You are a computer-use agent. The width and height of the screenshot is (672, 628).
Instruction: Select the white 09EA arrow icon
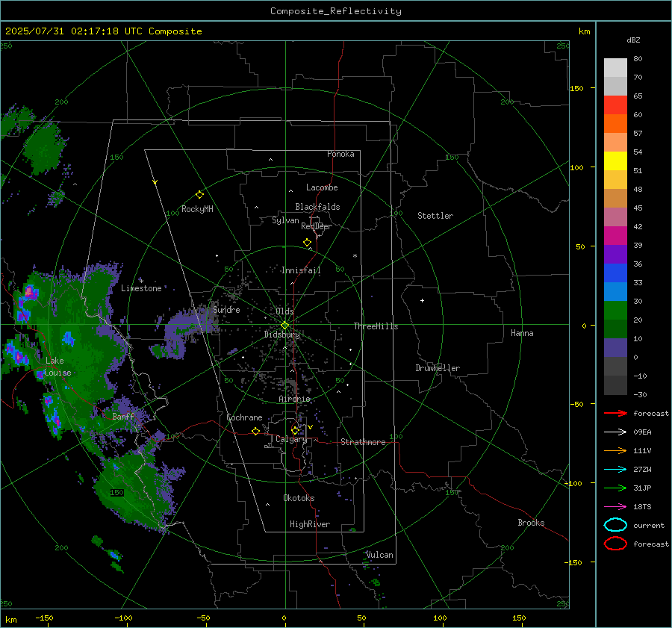pos(615,432)
